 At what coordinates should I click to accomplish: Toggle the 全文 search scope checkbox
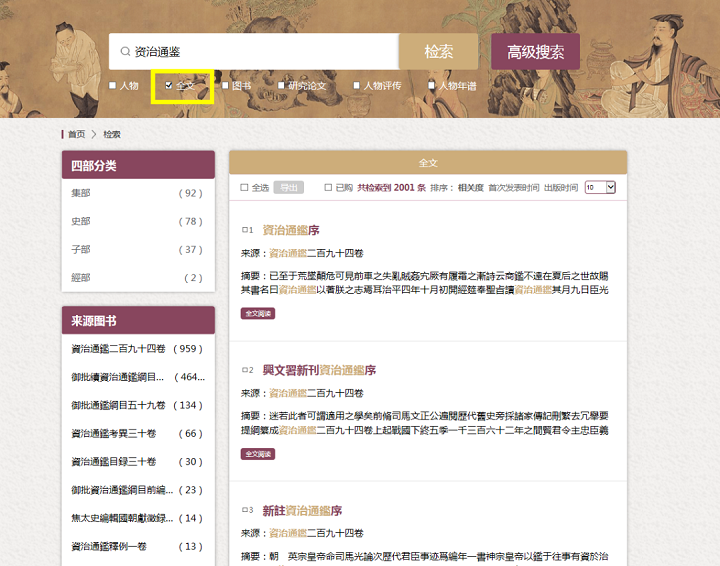tap(169, 86)
